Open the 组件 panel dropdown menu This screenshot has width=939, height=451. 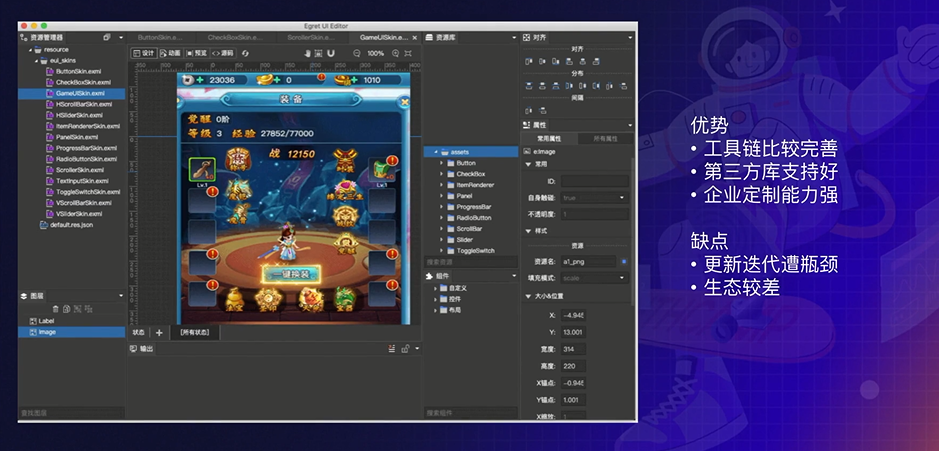point(514,276)
